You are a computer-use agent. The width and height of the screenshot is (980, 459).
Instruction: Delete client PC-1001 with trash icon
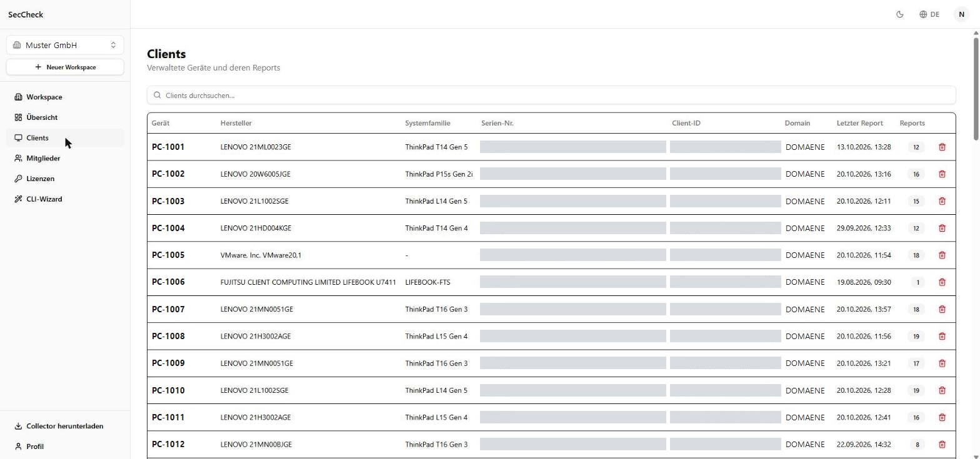942,147
